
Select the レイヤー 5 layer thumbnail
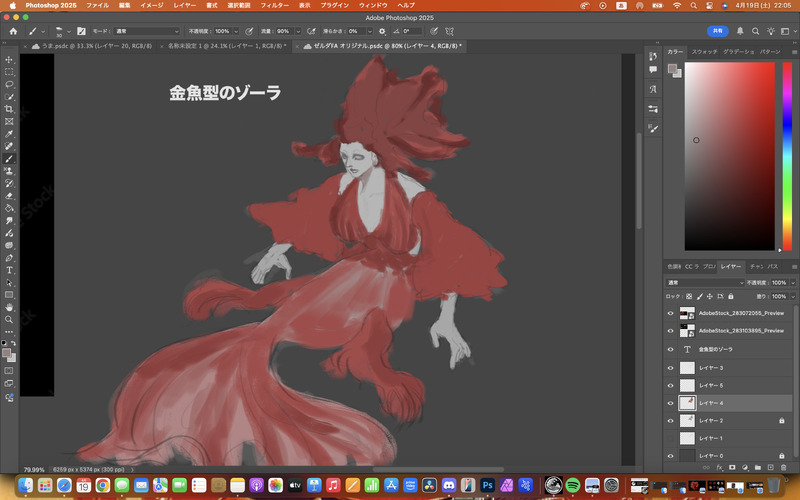click(687, 385)
